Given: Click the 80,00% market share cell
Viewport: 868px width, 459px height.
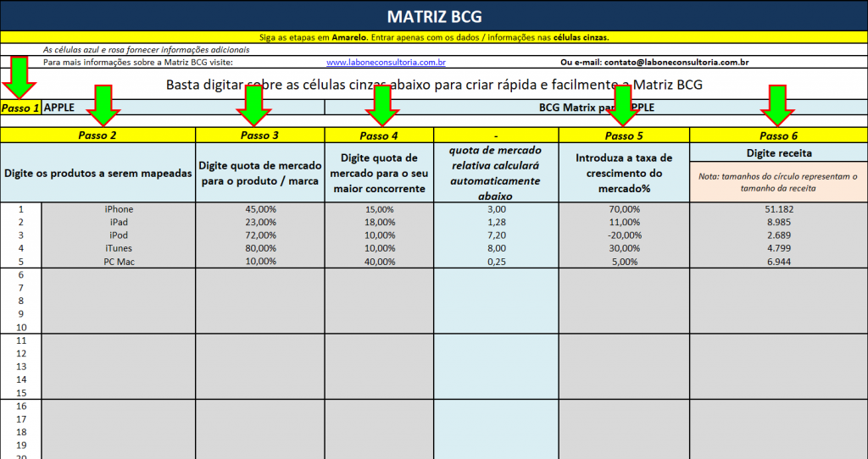Looking at the screenshot, I should click(x=260, y=248).
